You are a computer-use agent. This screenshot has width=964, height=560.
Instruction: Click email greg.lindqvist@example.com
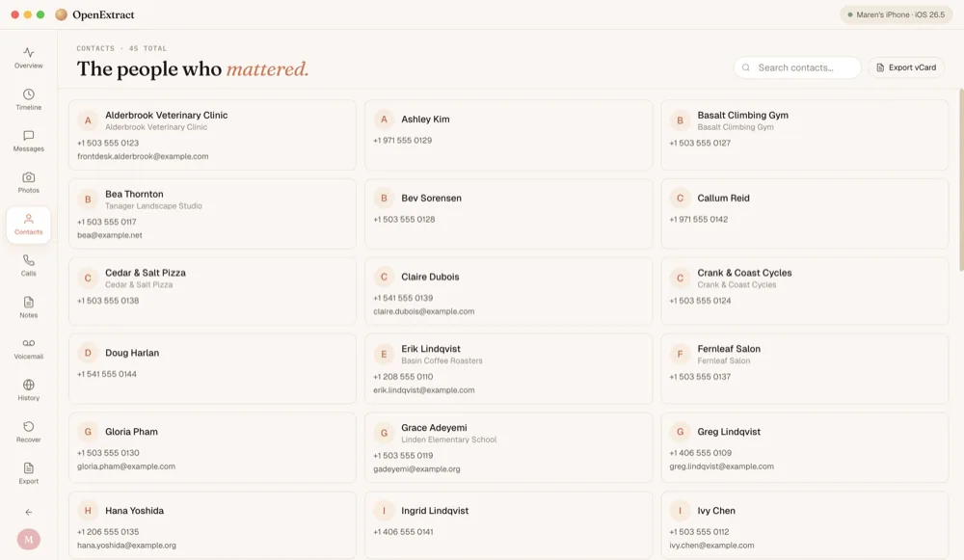[x=721, y=467]
